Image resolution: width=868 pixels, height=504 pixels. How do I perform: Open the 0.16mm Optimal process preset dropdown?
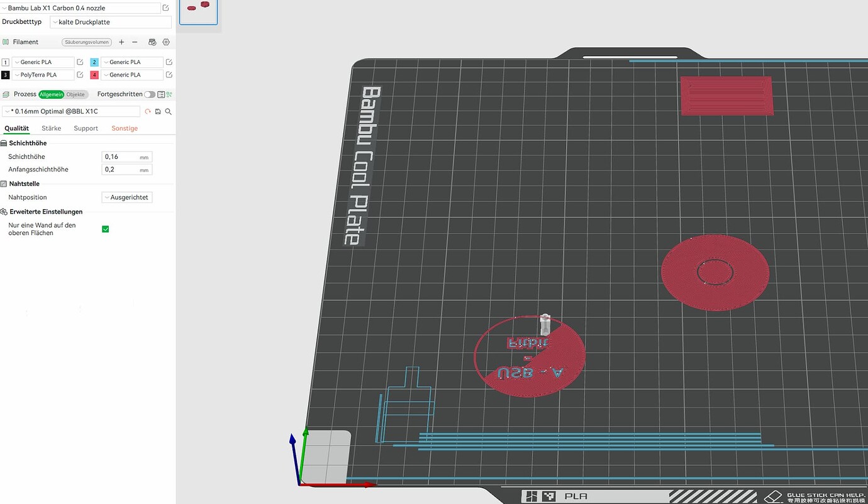[x=71, y=111]
